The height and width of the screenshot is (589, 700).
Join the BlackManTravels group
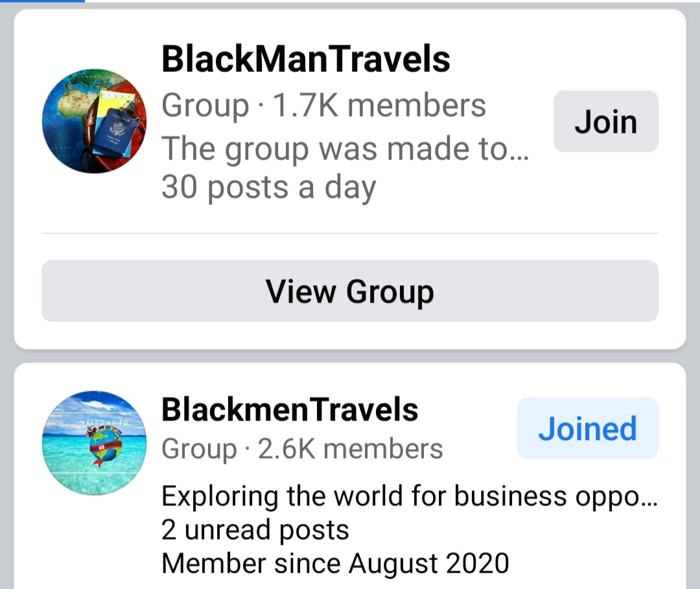click(606, 121)
